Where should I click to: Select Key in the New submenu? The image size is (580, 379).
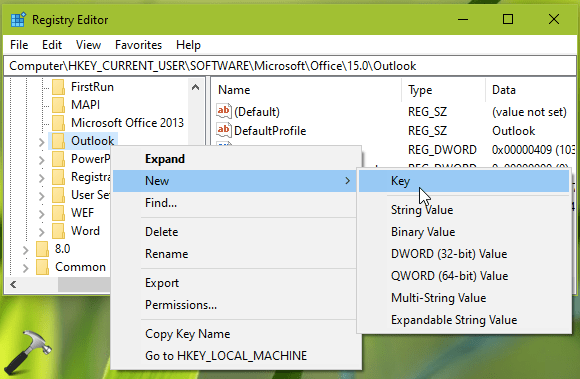coord(464,181)
